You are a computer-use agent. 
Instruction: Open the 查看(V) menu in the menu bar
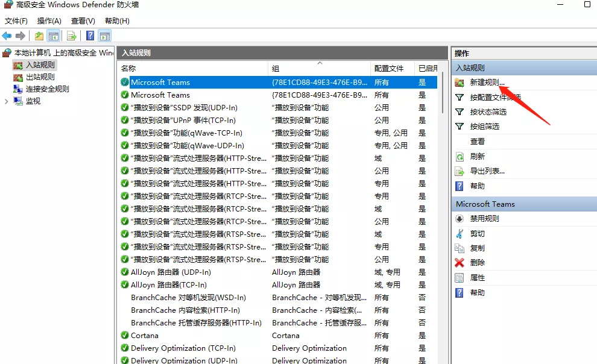[x=83, y=21]
